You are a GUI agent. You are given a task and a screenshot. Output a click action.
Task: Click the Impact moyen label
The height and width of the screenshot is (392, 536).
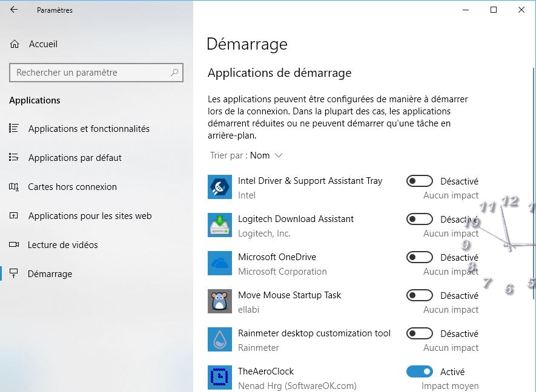click(450, 386)
